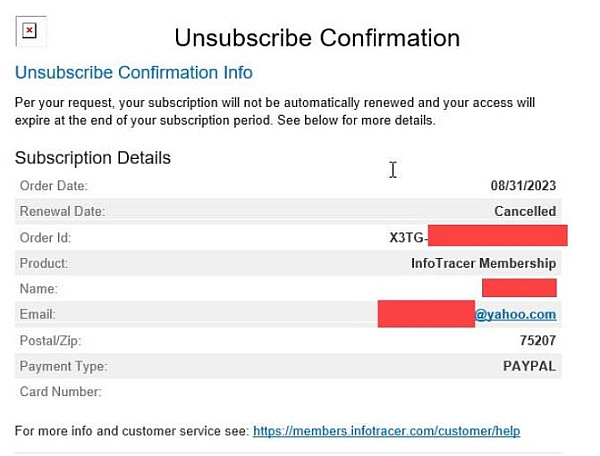Click the Payment Type label
This screenshot has width=600, height=456.
[x=63, y=367]
